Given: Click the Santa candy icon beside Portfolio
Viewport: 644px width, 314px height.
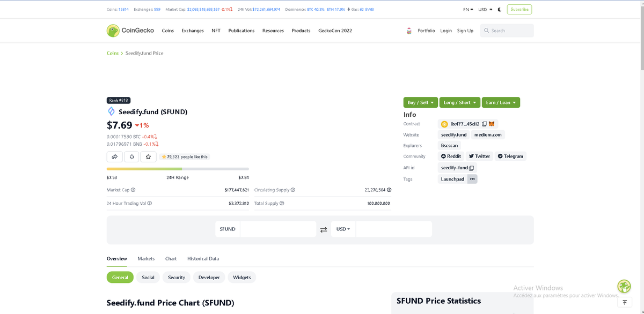Looking at the screenshot, I should (x=409, y=31).
